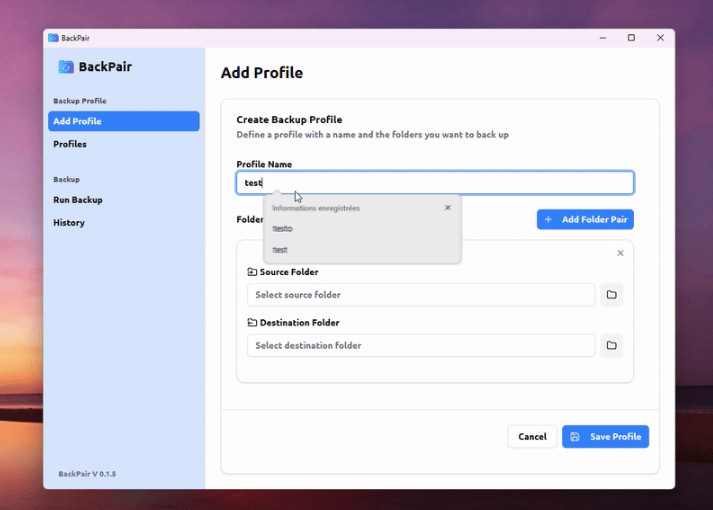This screenshot has height=510, width=713.
Task: Cancel profile creation
Action: point(532,437)
